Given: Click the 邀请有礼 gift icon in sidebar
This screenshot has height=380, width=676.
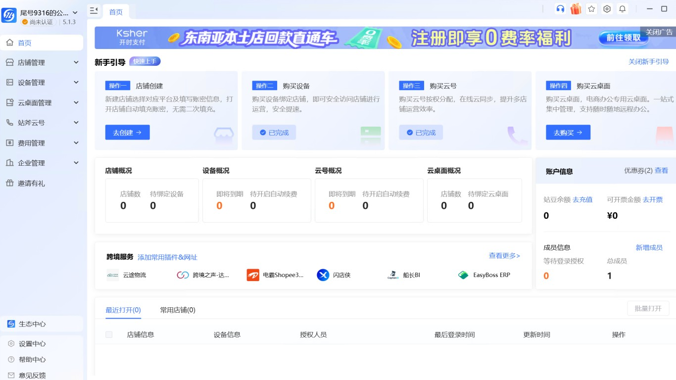Looking at the screenshot, I should [9, 183].
